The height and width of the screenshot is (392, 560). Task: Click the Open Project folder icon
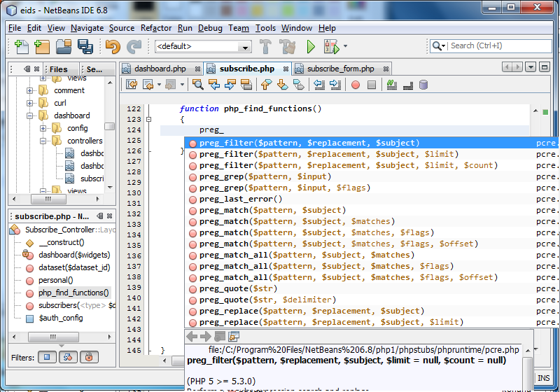(x=64, y=46)
